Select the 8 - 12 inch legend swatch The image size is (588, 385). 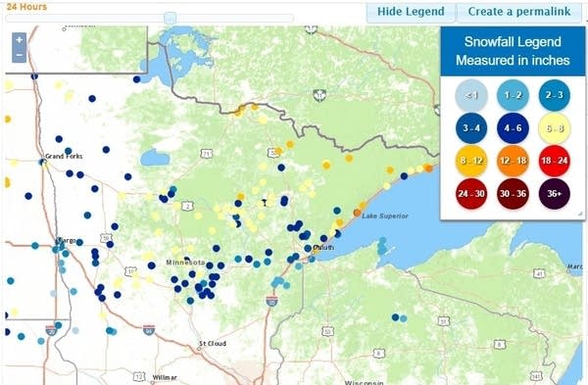[471, 161]
